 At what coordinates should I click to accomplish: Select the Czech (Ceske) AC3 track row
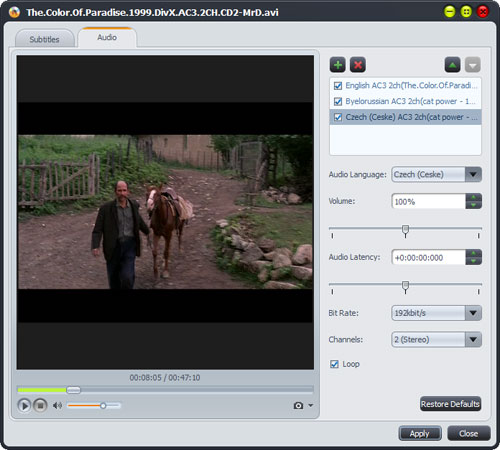click(x=405, y=117)
